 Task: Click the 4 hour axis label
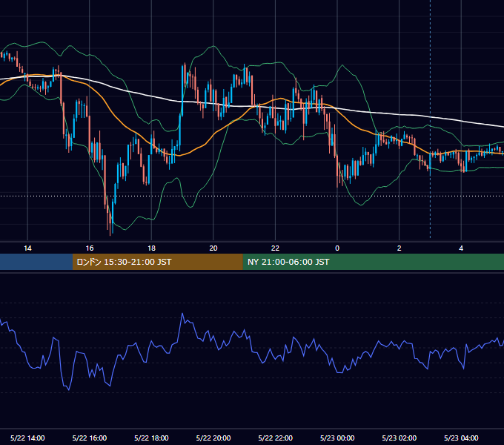(461, 248)
